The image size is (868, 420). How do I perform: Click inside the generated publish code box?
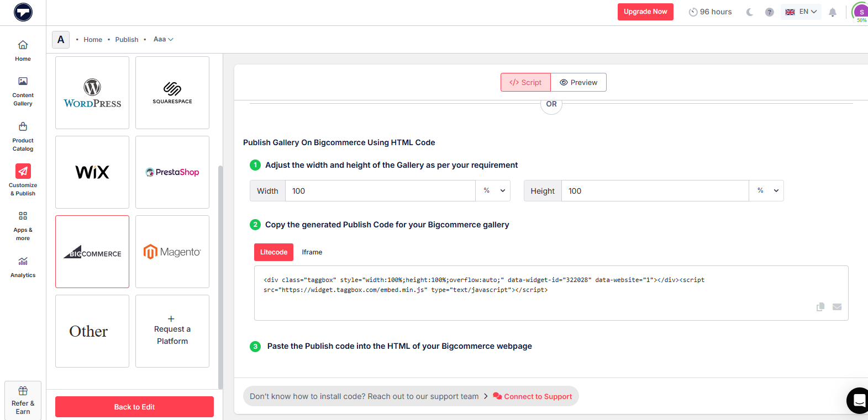[551, 293]
